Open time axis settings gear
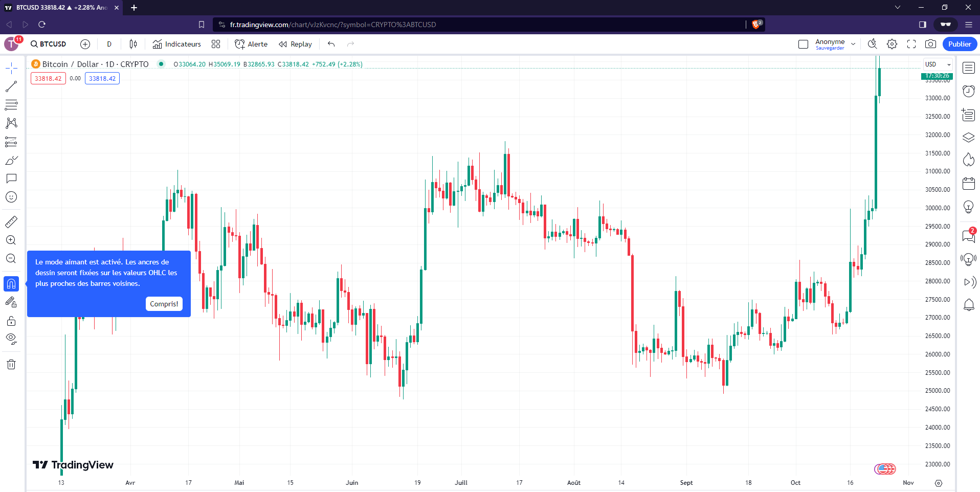 (939, 483)
